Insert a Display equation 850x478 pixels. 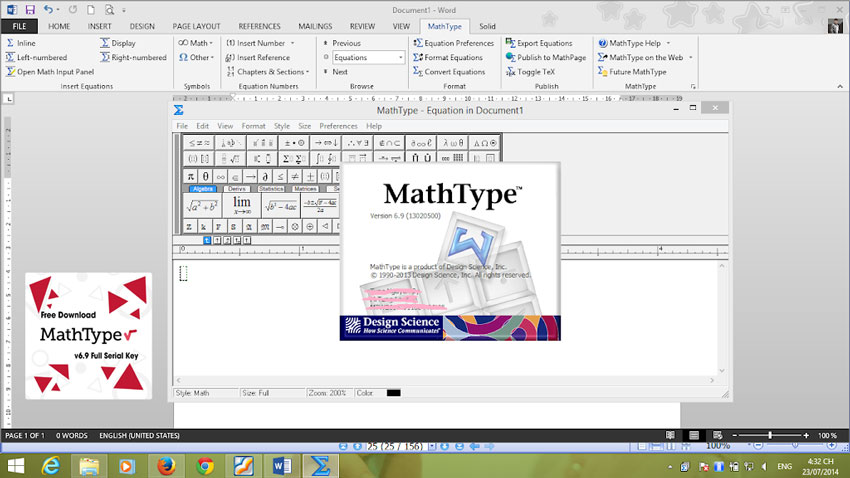pyautogui.click(x=118, y=43)
